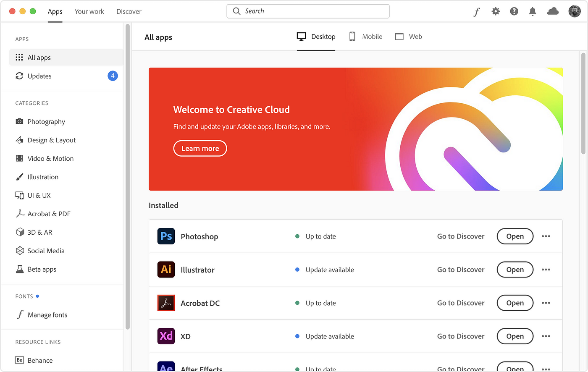588x372 pixels.
Task: Open more options for Acrobat DC
Action: (x=546, y=303)
